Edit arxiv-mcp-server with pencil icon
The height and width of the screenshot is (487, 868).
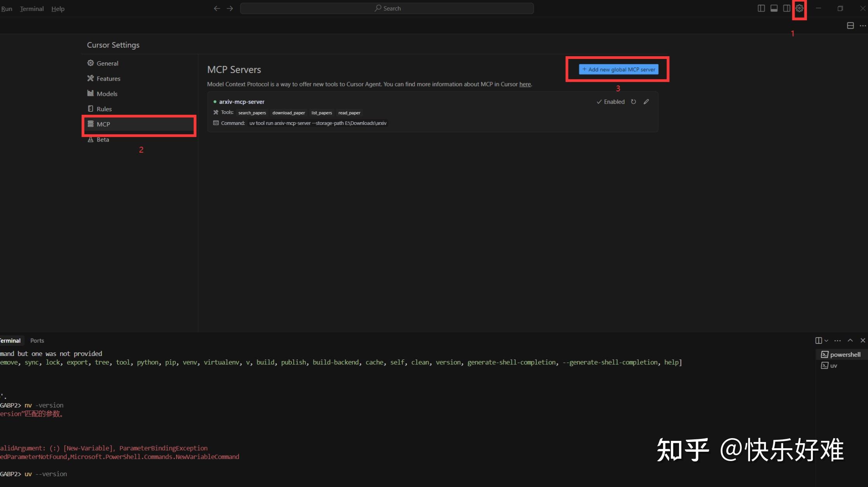point(646,102)
